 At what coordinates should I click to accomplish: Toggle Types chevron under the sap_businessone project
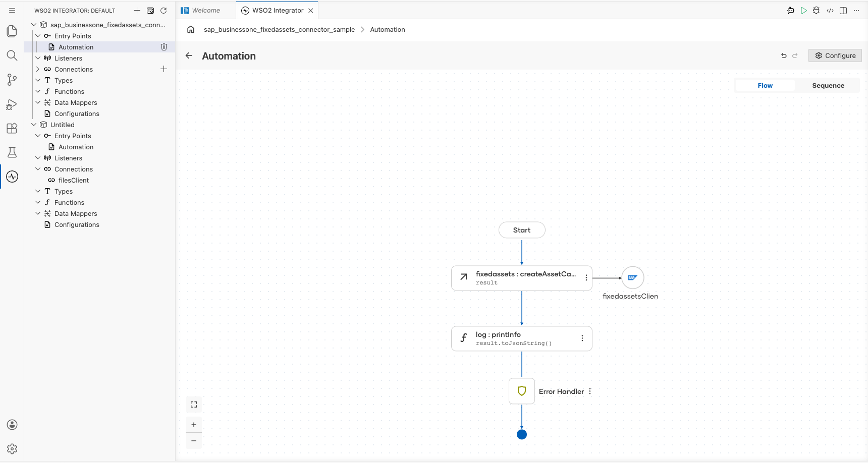tap(38, 80)
